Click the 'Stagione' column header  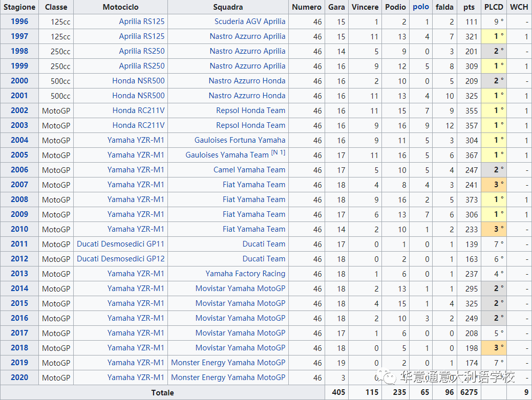click(x=19, y=7)
